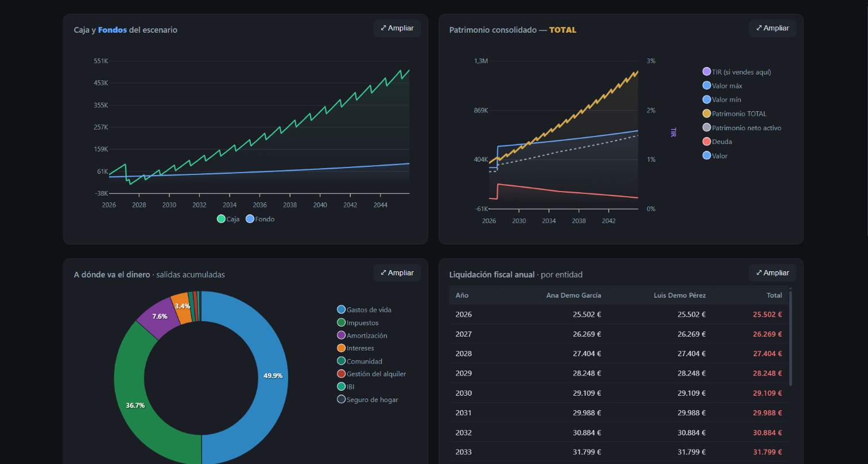Screen dimensions: 868x464
Task: Toggle the Caja series legend marker
Action: click(221, 219)
